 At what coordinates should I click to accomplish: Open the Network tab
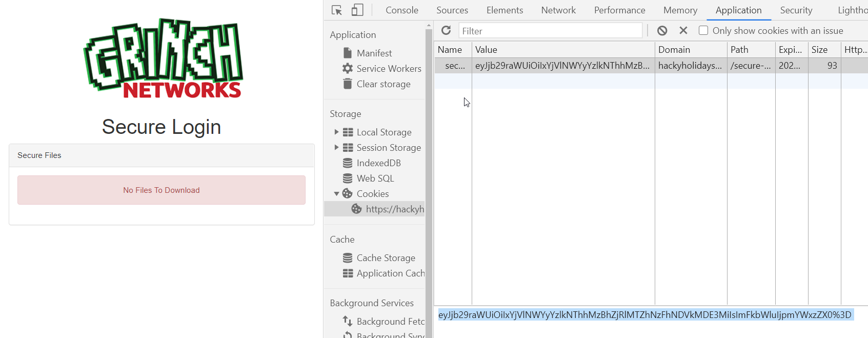pyautogui.click(x=558, y=10)
